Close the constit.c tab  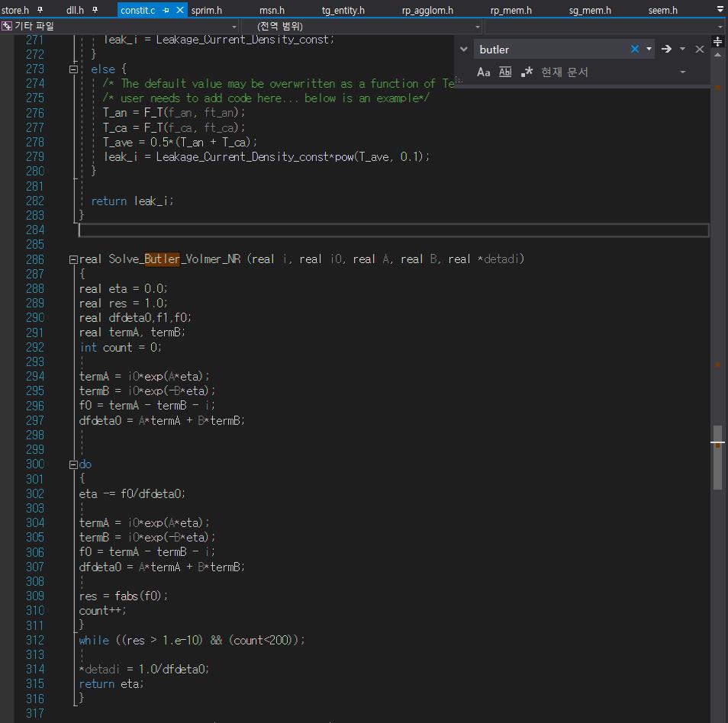coord(180,10)
